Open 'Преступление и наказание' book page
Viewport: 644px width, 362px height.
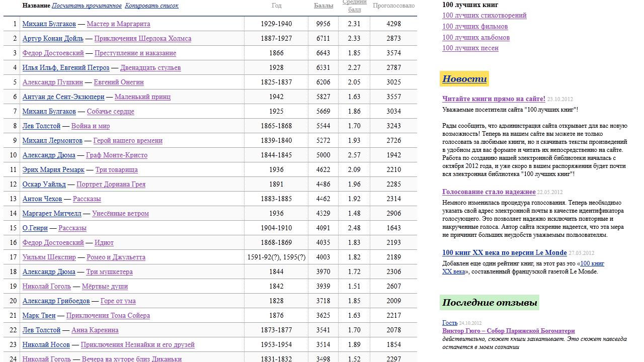[135, 53]
